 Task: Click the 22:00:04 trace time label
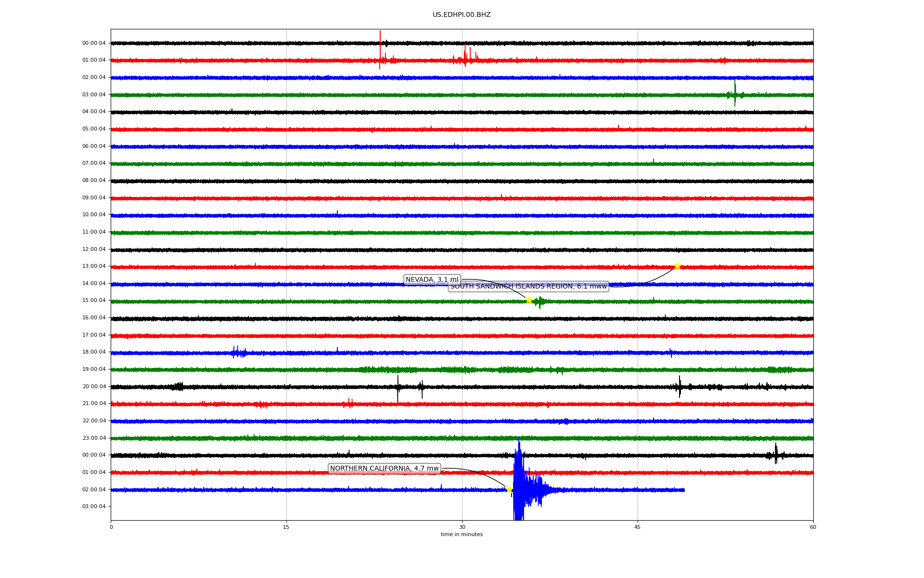click(94, 421)
